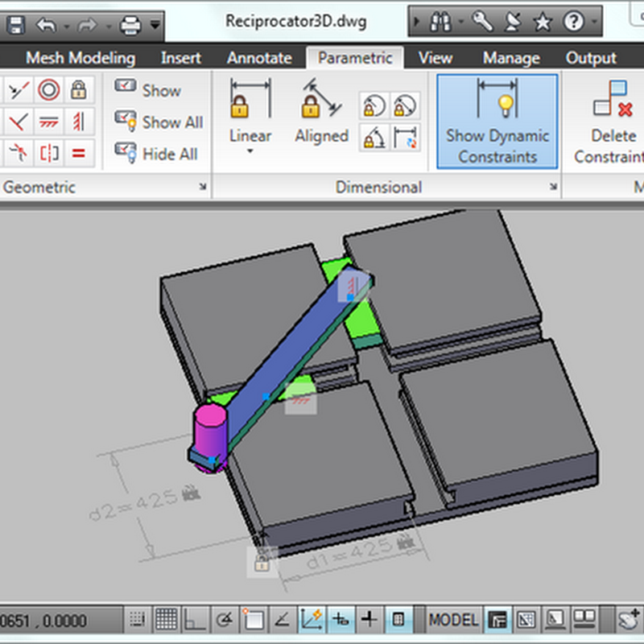The height and width of the screenshot is (644, 644).
Task: Toggle Show Dynamic Constraints
Action: click(496, 122)
